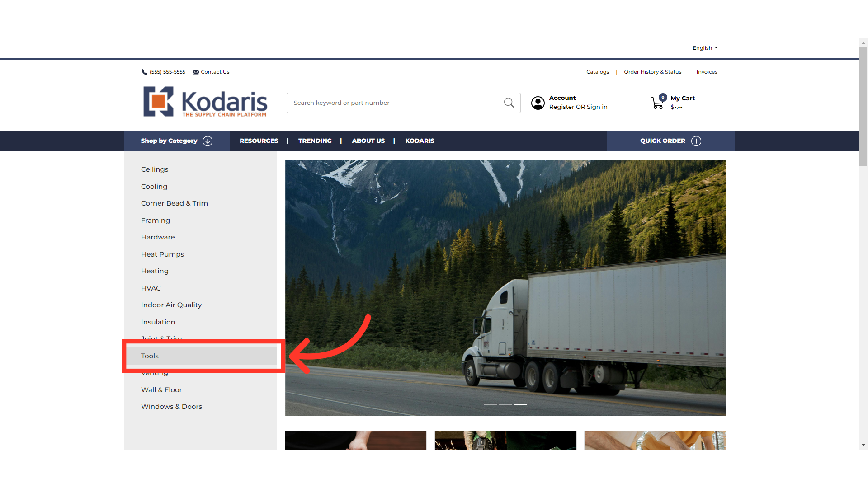Viewport: 868px width, 488px height.
Task: Click the envelope Contact Us icon
Action: (x=196, y=72)
